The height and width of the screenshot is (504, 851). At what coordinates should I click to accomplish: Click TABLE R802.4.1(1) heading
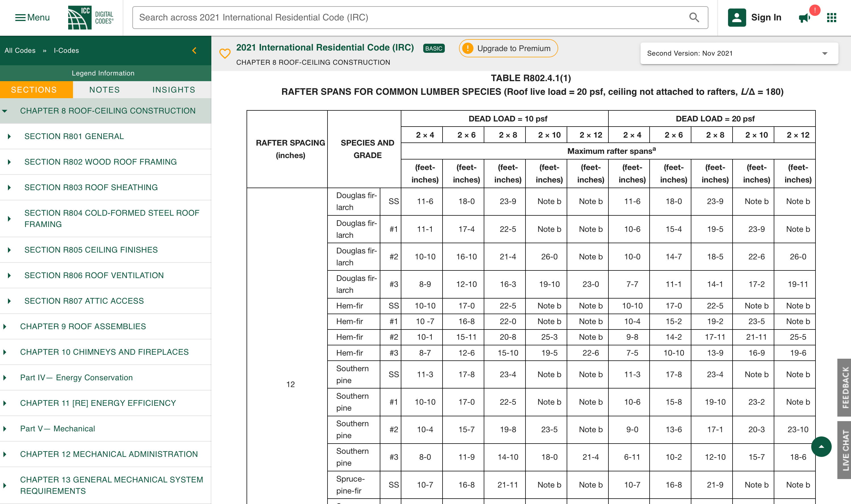click(531, 78)
